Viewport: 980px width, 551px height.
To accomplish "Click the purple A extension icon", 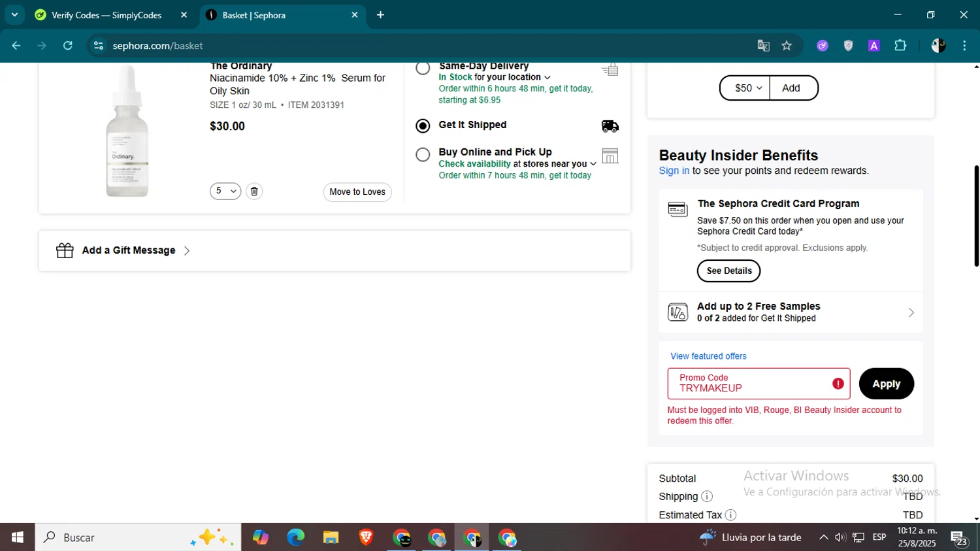I will pyautogui.click(x=874, y=46).
